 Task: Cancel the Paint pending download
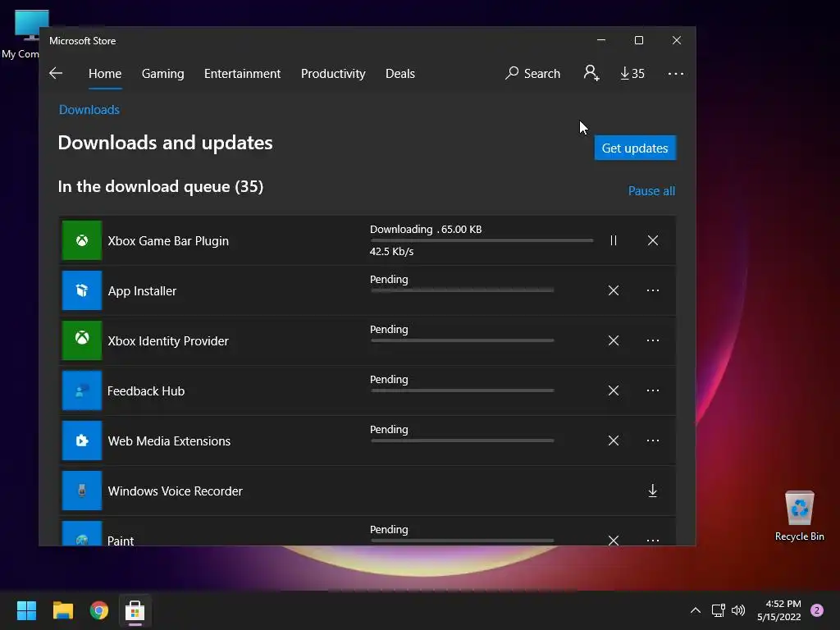coord(614,540)
